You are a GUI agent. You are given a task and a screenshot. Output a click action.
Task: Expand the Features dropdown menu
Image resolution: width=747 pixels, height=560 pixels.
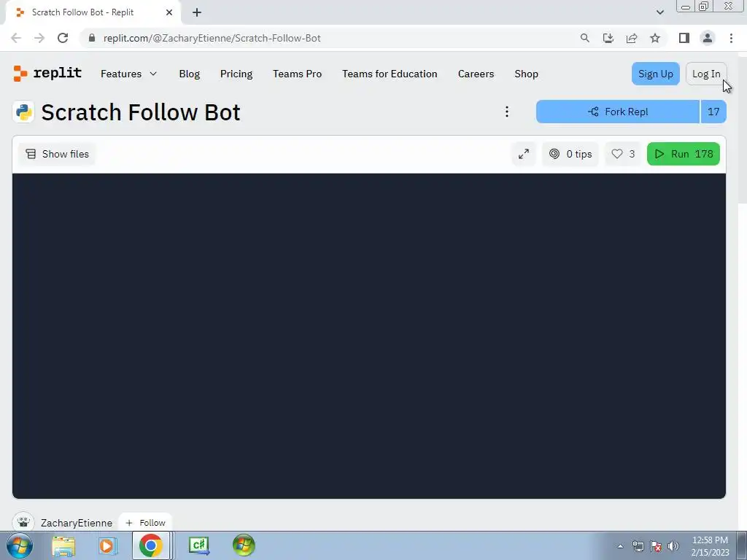128,74
